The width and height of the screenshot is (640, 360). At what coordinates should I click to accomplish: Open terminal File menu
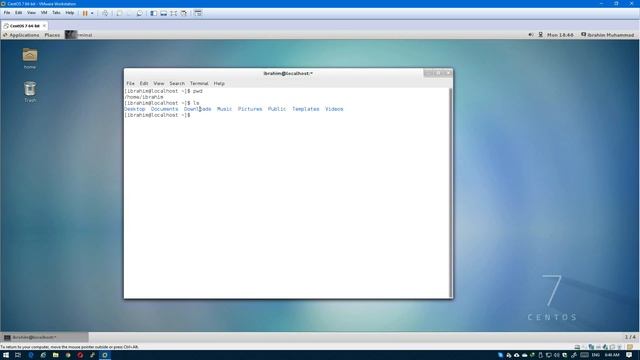click(130, 83)
